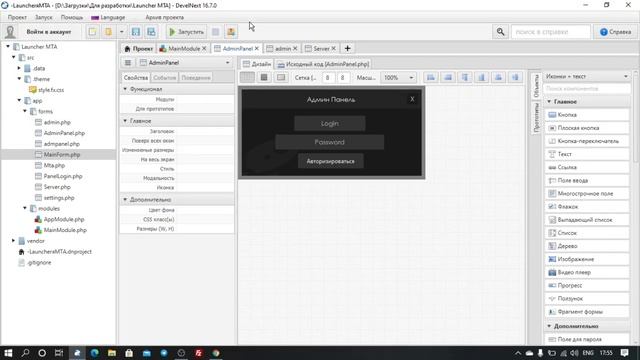Select the Текст component in palette
The width and height of the screenshot is (640, 360).
click(x=587, y=154)
